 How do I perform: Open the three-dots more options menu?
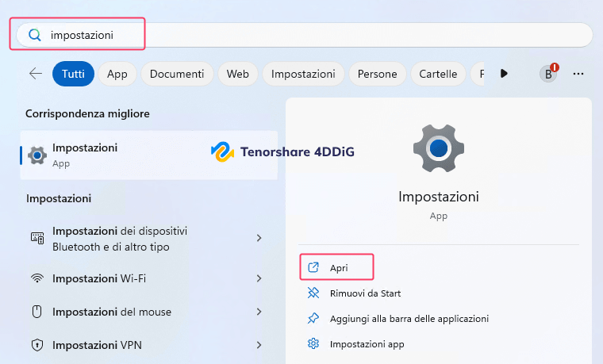pyautogui.click(x=578, y=74)
